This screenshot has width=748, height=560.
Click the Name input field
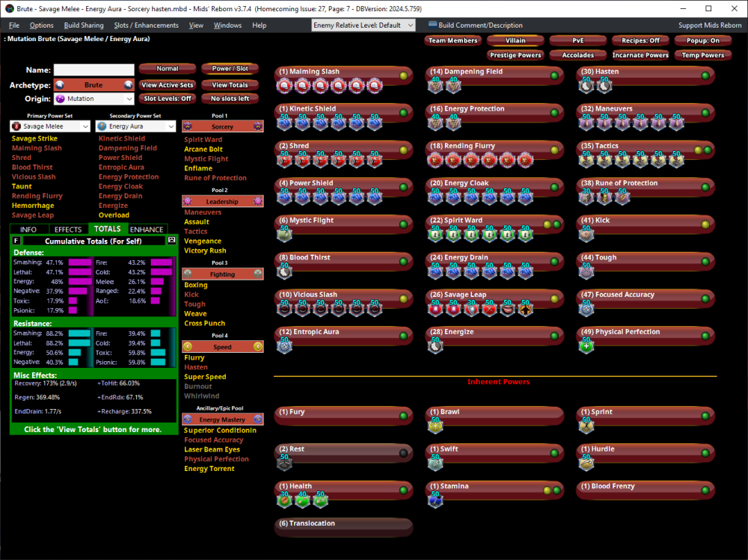click(x=93, y=70)
